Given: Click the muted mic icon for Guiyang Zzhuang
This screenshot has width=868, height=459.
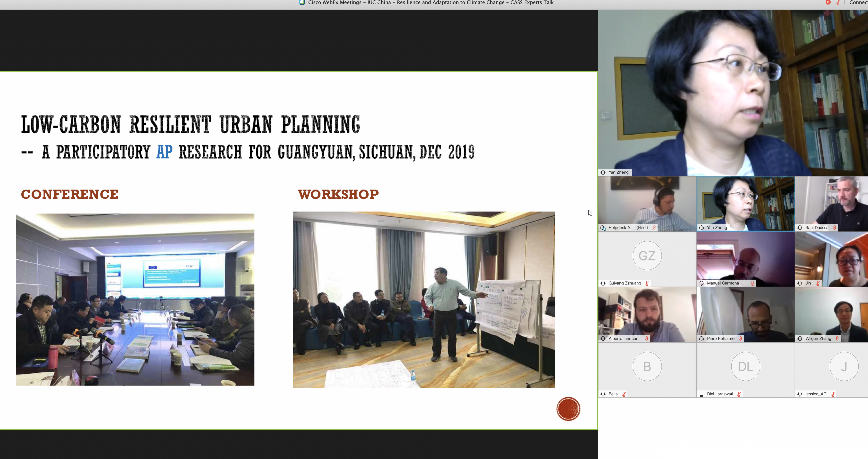Looking at the screenshot, I should click(x=647, y=283).
